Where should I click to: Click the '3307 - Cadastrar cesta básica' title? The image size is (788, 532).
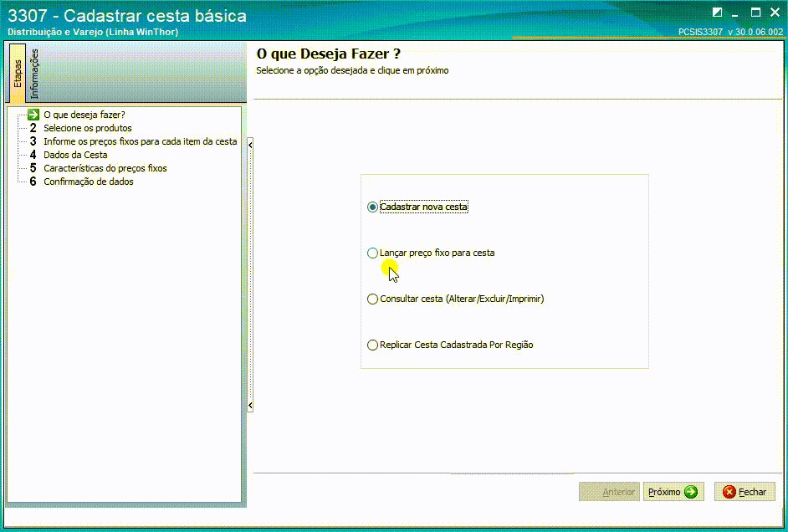point(127,16)
